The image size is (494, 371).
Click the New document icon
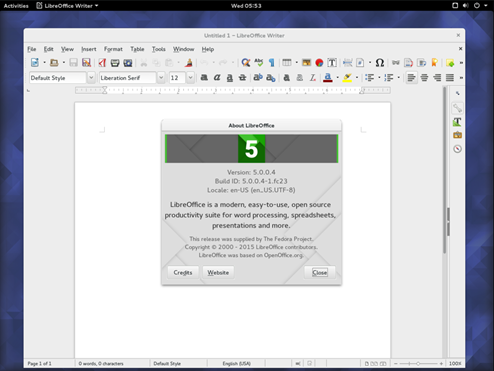pyautogui.click(x=35, y=62)
